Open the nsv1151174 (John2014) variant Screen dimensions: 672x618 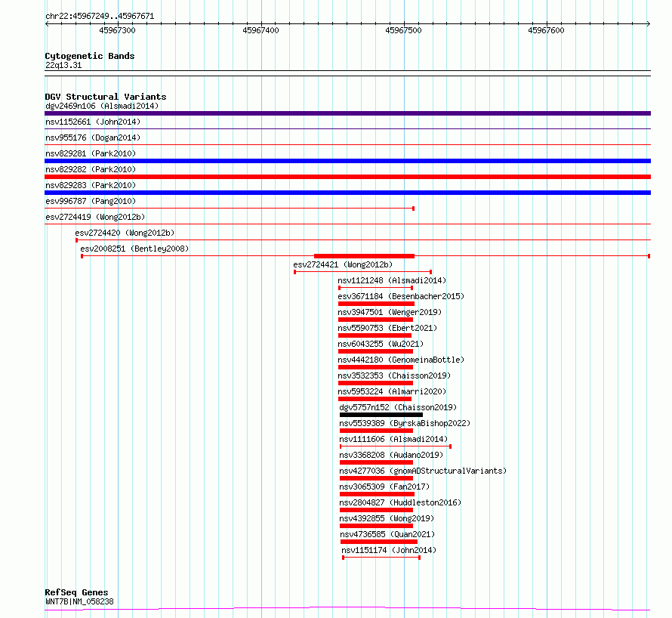coord(389,550)
